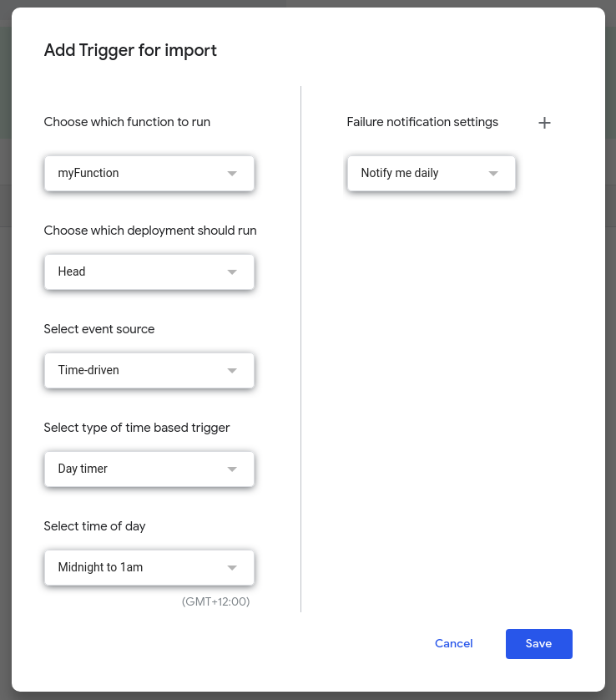
Task: Click the caret next to Midnight to 1am
Action: (x=232, y=568)
